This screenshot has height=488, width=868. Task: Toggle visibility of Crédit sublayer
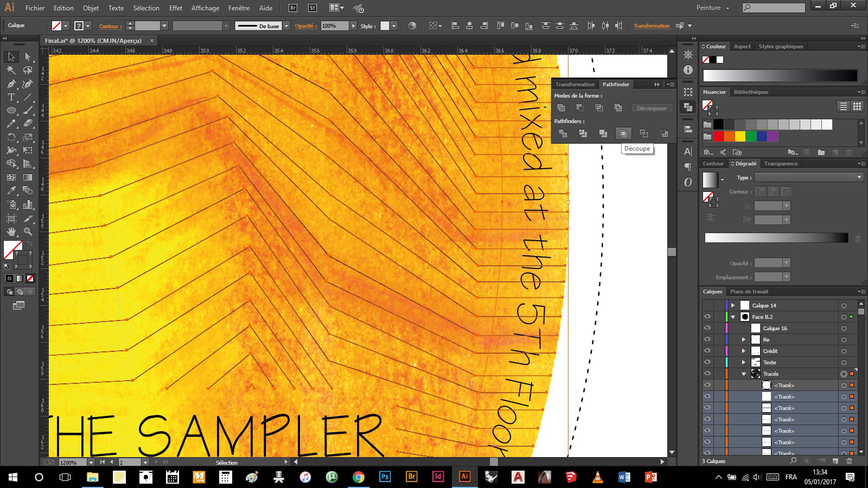coord(707,351)
